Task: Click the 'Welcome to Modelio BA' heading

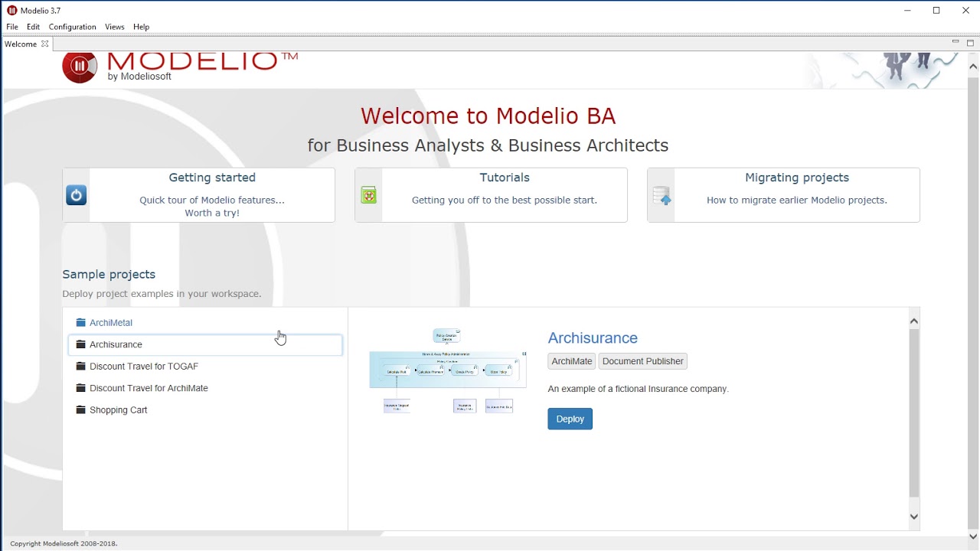Action: pos(488,116)
